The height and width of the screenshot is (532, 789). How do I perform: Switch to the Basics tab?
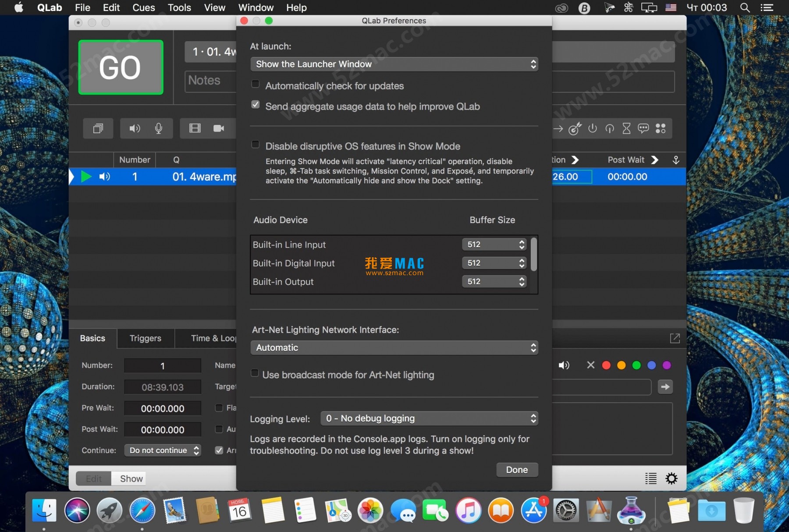[x=92, y=338]
